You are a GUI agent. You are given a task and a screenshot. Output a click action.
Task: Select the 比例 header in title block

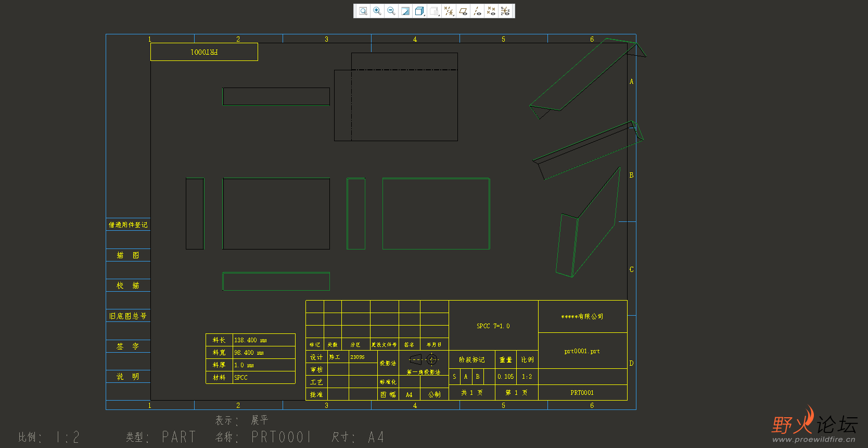point(528,359)
